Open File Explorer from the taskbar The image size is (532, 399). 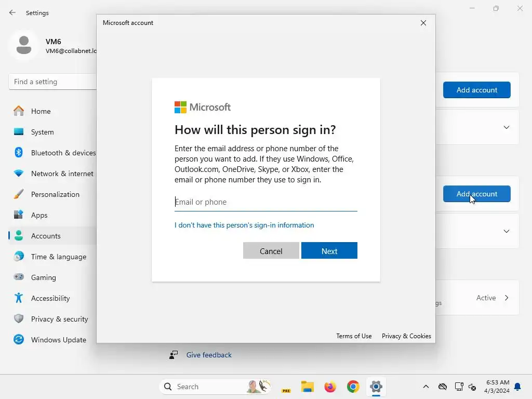pyautogui.click(x=308, y=387)
